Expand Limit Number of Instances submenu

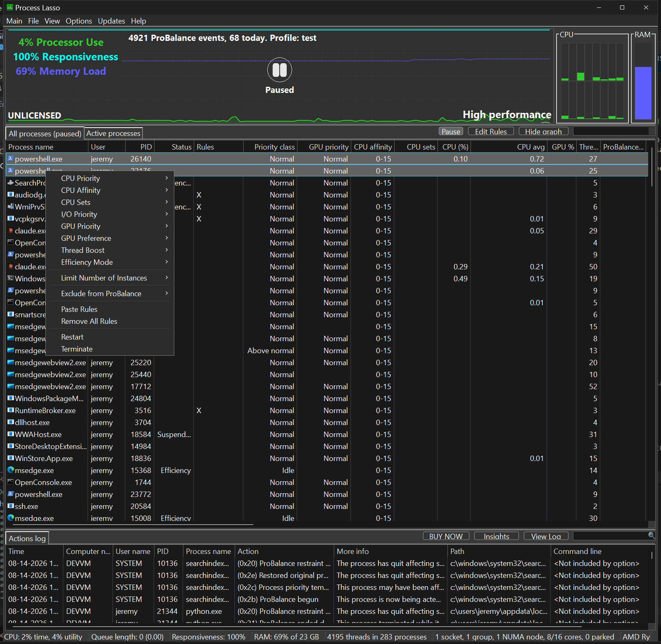[x=110, y=278]
